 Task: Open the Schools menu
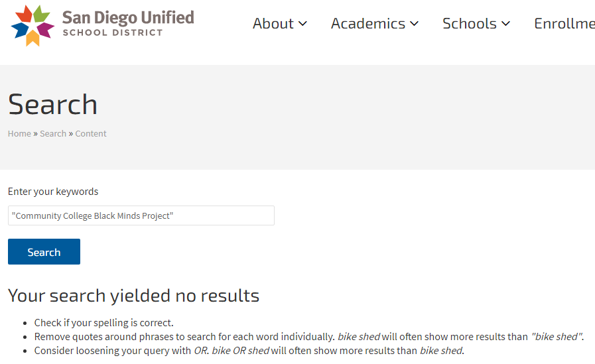pyautogui.click(x=469, y=23)
